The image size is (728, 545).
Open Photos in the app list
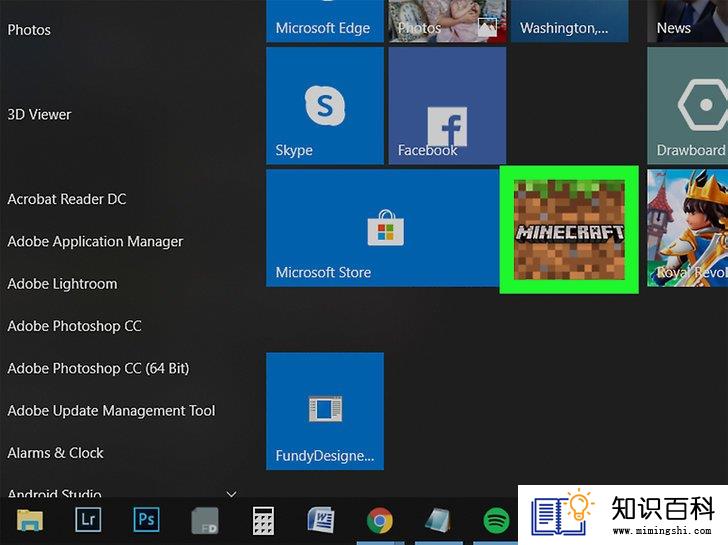(x=29, y=30)
